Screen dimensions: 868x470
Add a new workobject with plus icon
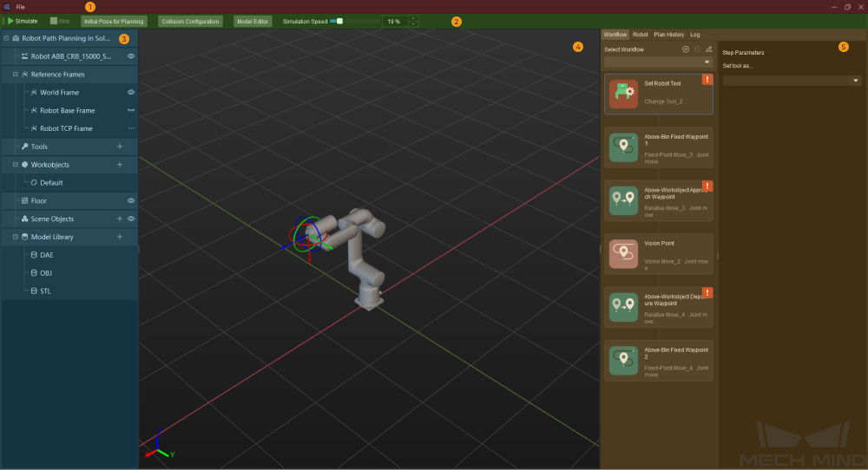[120, 164]
